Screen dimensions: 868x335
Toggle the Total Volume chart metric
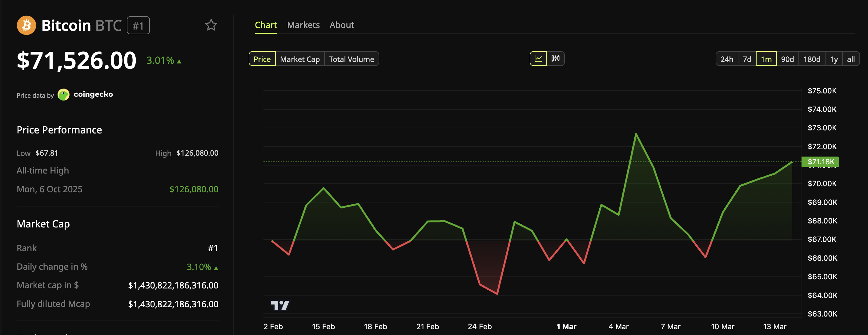click(352, 58)
